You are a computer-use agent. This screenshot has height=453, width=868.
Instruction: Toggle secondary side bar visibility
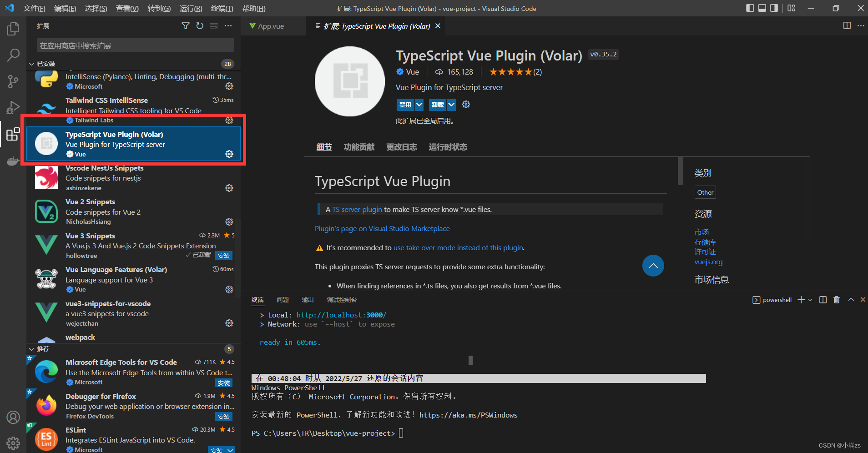(x=774, y=8)
